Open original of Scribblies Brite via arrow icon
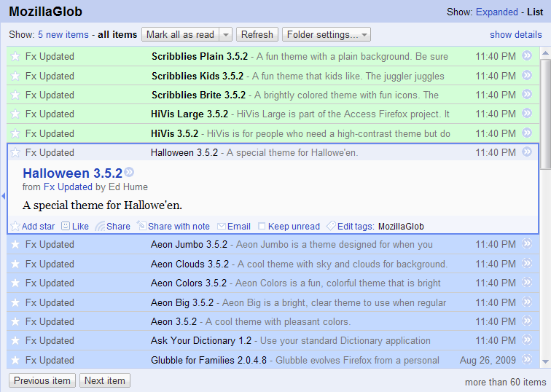This screenshot has height=392, width=551. pos(527,94)
